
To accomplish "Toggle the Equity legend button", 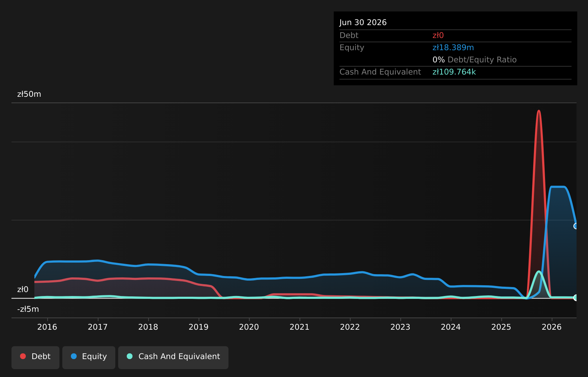I will 89,357.
